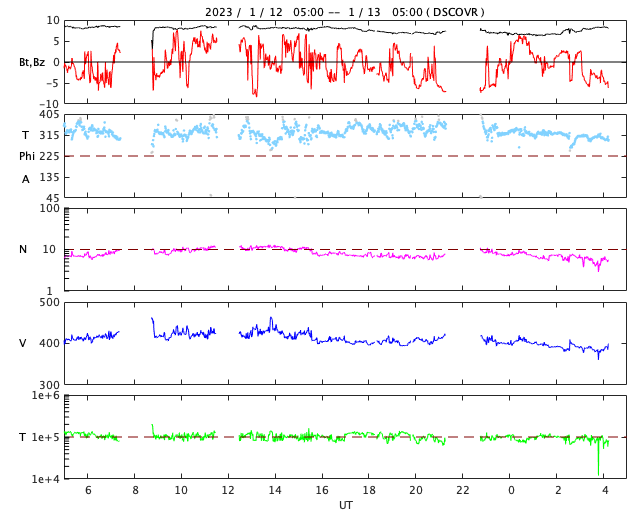Screen dimensions: 640x512
Task: Click the 22 hour label on the time axis
Action: [463, 490]
